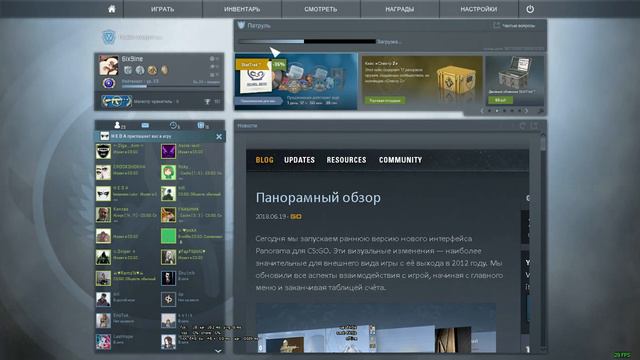Open the COMMUNITY tab
Screen dimensions: 640x360
[400, 160]
